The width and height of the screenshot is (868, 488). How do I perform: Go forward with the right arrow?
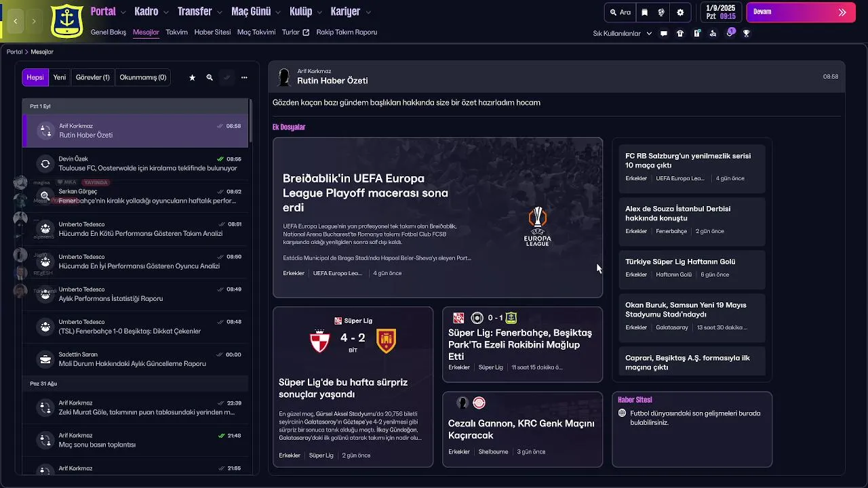[x=34, y=22]
